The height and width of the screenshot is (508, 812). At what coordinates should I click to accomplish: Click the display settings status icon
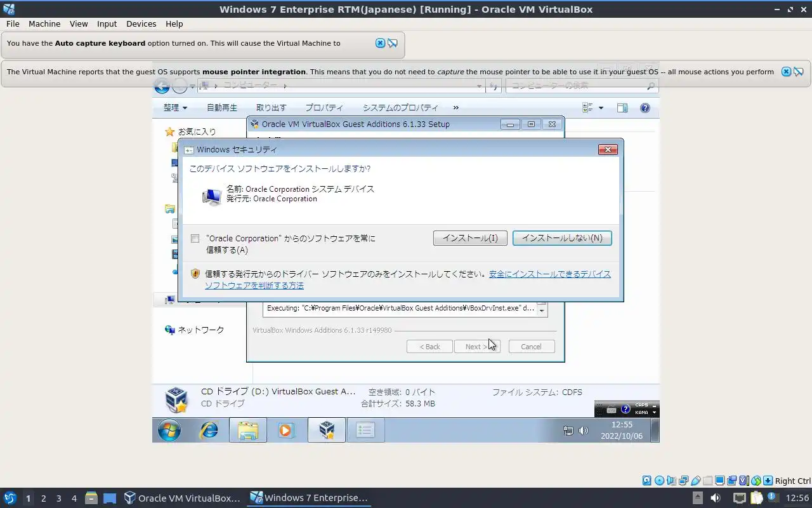click(x=720, y=481)
